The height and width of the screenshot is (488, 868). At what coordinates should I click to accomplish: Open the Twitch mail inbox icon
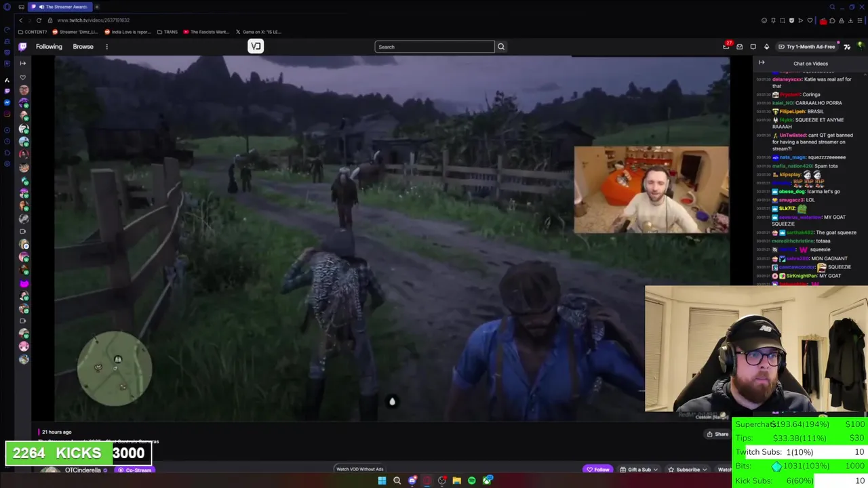coord(740,47)
